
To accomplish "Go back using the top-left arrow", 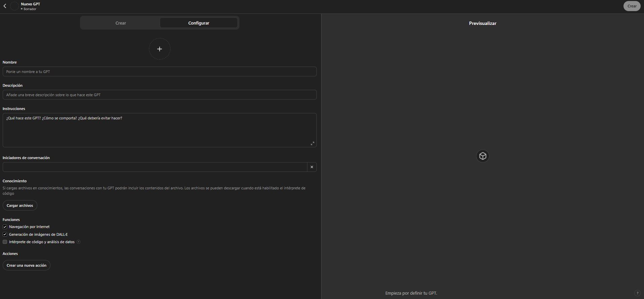I will [5, 6].
